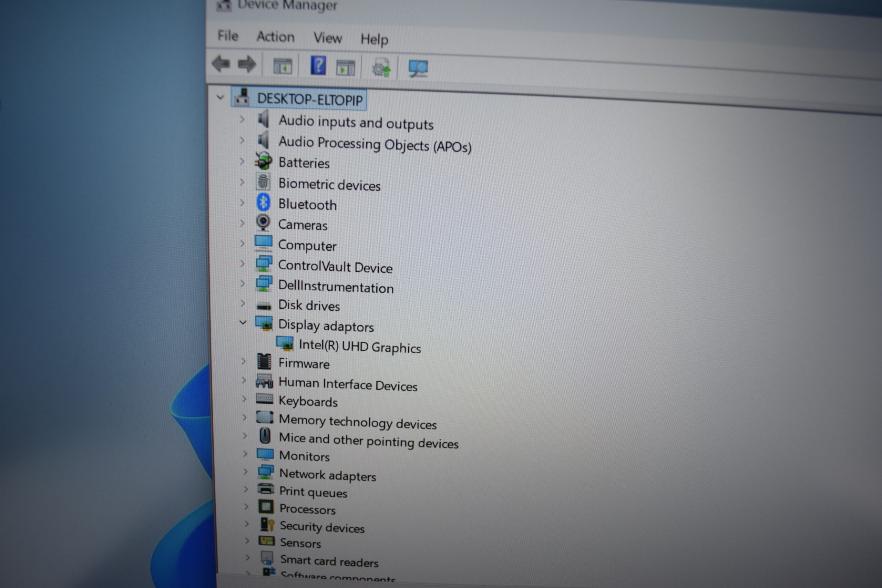
Task: Expand the Memory technology devices chevron
Action: tap(245, 417)
